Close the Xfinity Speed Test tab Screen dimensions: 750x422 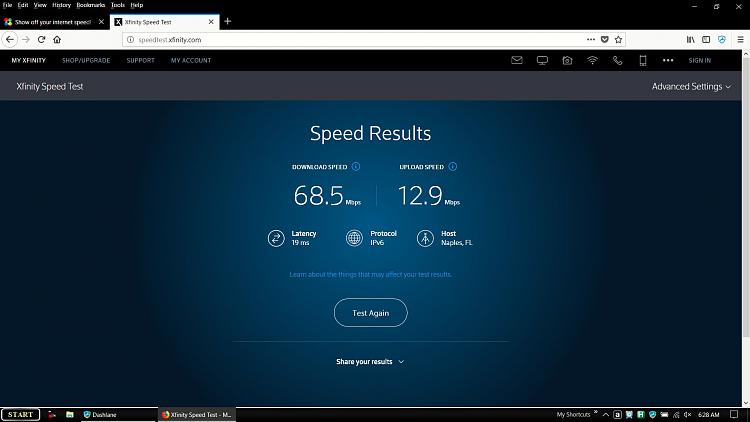click(x=211, y=22)
